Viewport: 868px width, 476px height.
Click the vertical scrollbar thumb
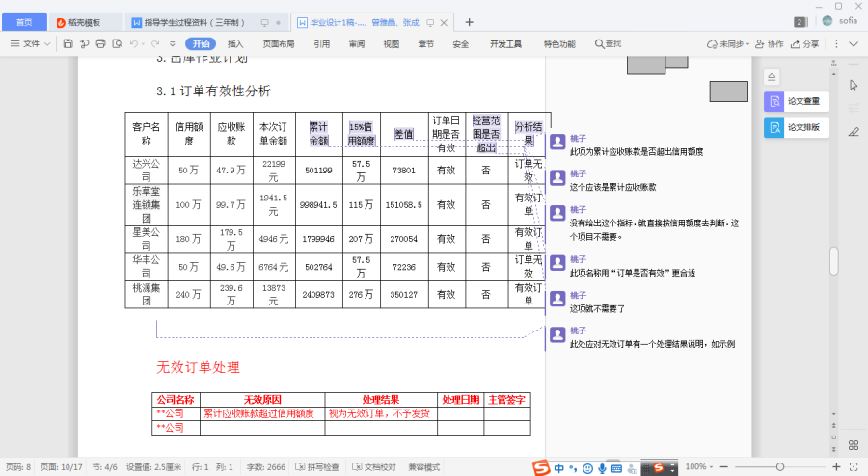click(x=833, y=260)
